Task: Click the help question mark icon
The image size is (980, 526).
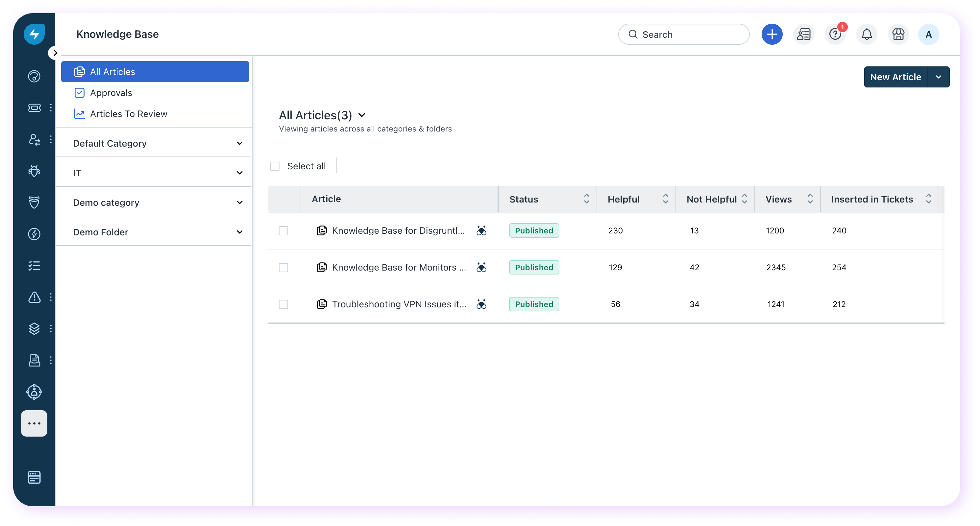Action: tap(835, 35)
